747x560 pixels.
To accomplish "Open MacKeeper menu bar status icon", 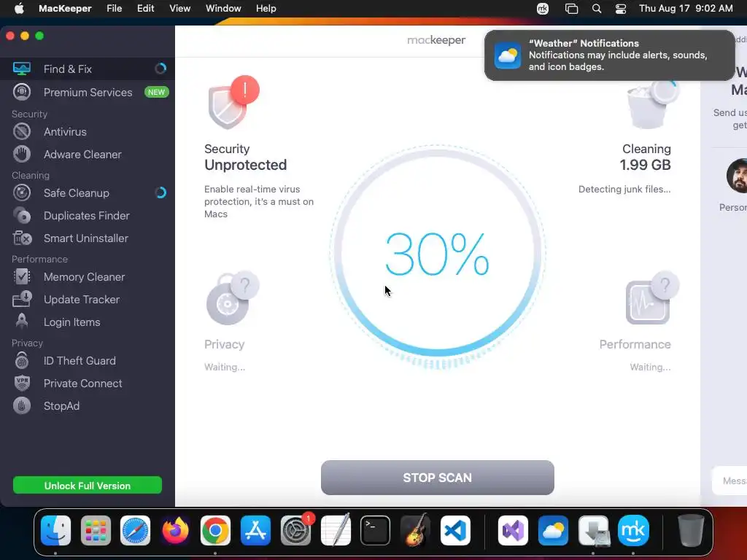I will click(x=543, y=9).
